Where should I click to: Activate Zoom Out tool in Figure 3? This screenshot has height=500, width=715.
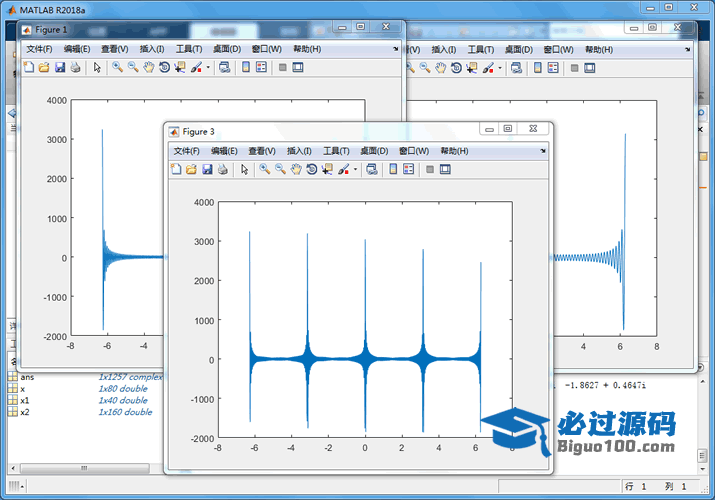pyautogui.click(x=280, y=170)
